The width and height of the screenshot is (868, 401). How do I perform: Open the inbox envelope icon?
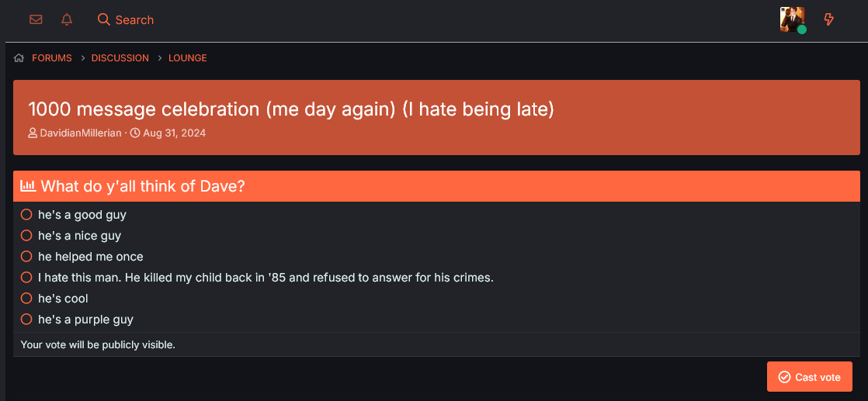click(x=36, y=19)
